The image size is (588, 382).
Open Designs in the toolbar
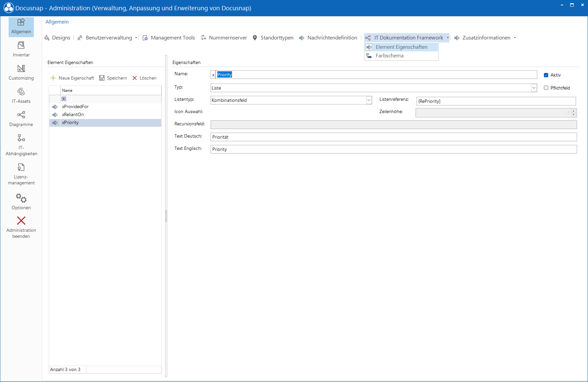point(57,38)
